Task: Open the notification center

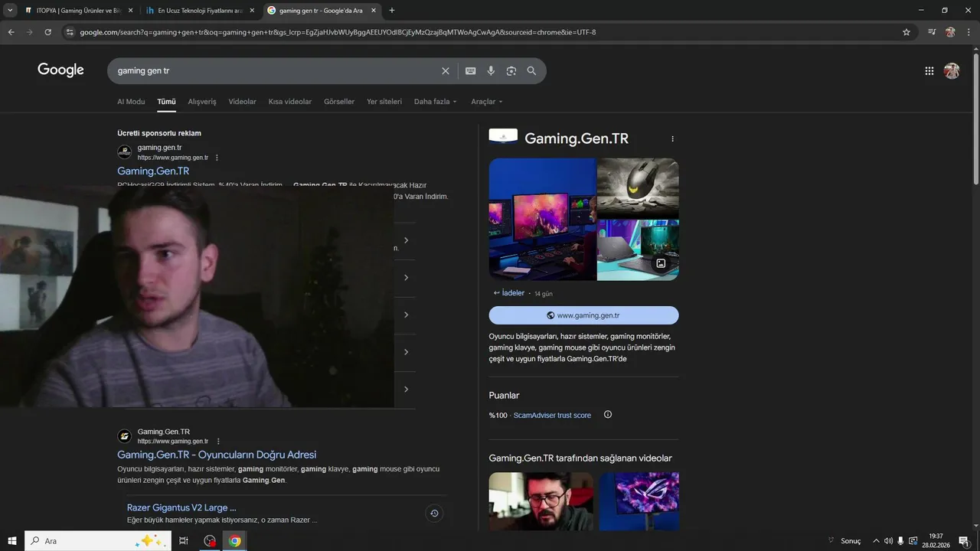Action: tap(964, 541)
